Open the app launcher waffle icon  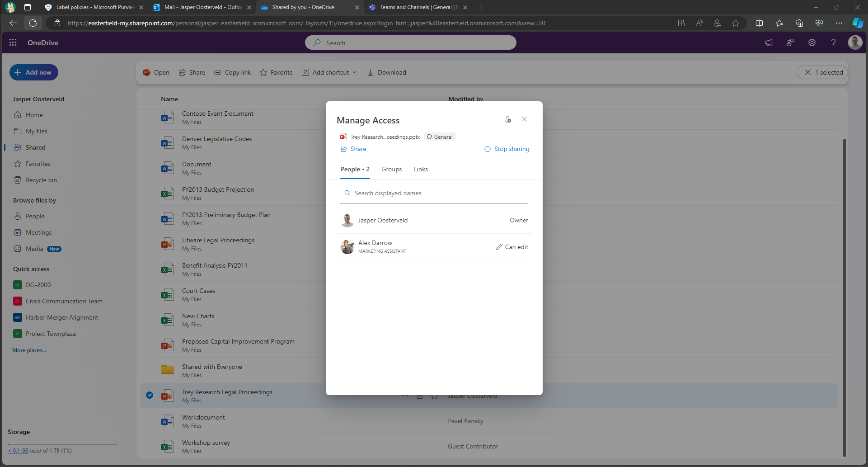click(13, 42)
